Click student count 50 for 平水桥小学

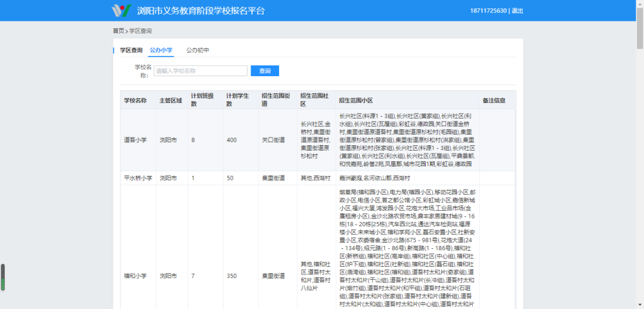click(x=230, y=178)
